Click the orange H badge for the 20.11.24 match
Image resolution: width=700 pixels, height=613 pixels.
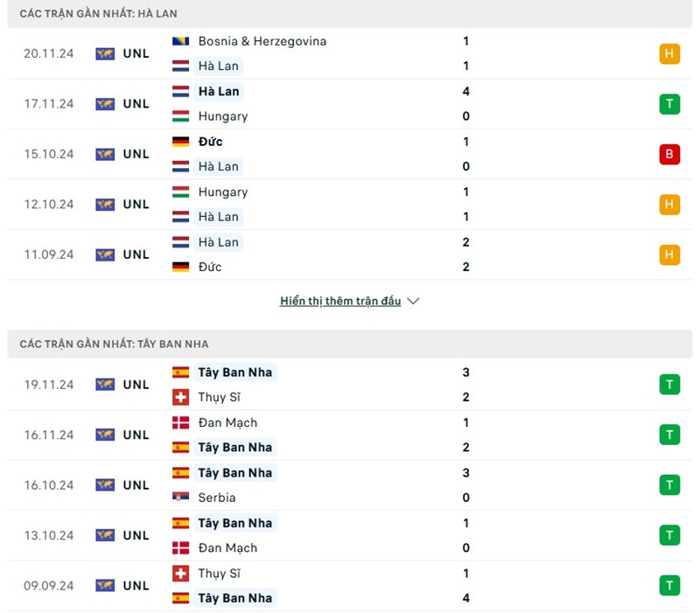tap(669, 53)
